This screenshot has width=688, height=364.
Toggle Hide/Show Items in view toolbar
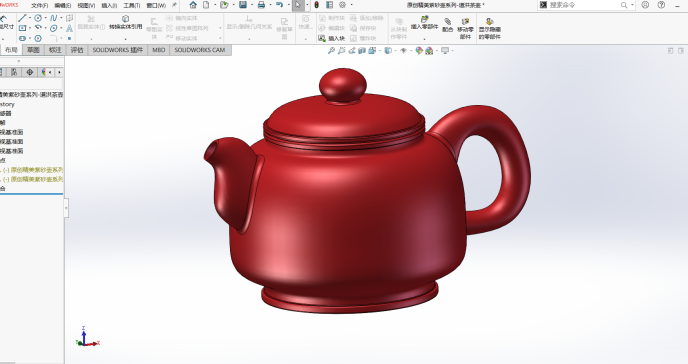point(404,51)
